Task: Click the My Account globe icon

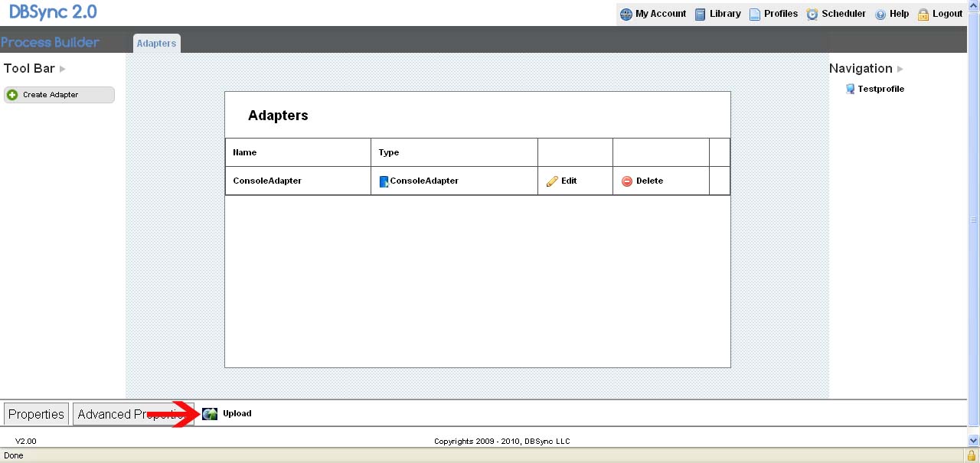Action: point(626,14)
